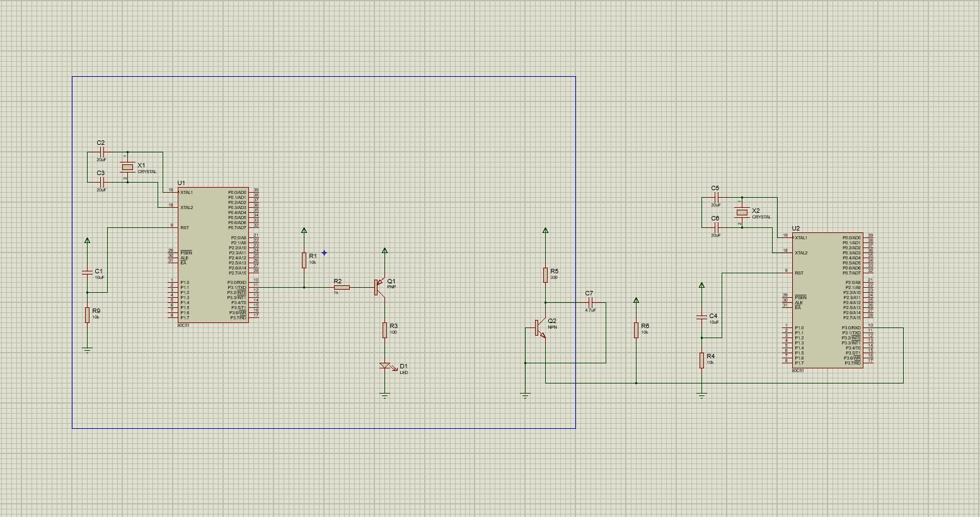Click crystal X1 component
This screenshot has height=517, width=980.
click(x=127, y=167)
